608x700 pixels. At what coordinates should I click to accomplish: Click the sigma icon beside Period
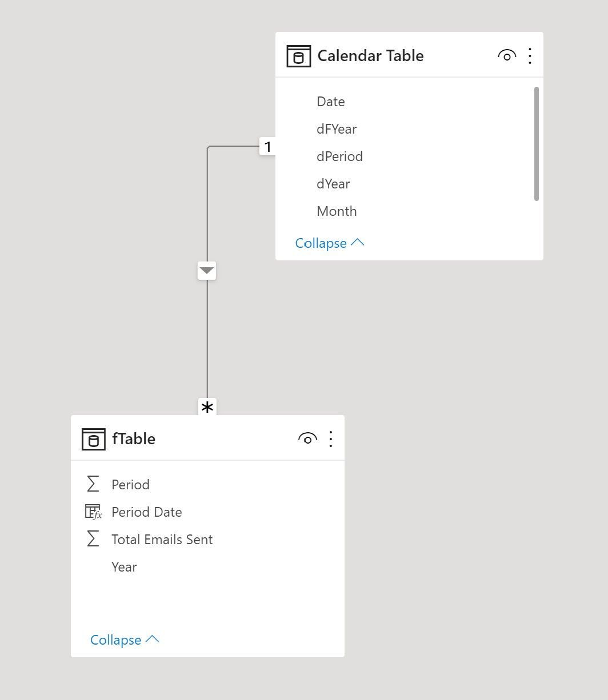click(x=93, y=484)
